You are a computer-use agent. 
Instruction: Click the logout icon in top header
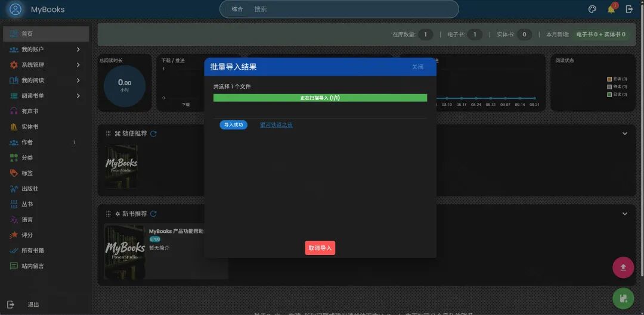(x=629, y=9)
